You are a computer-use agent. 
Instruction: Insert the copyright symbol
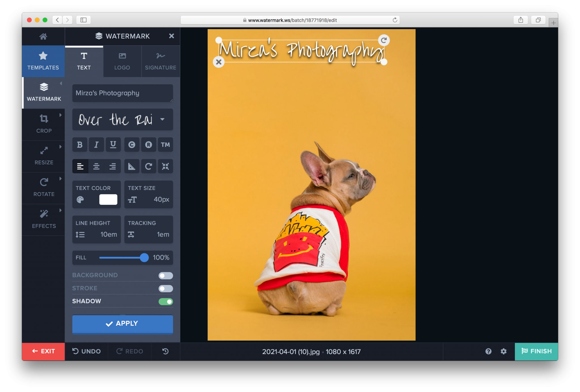coord(132,144)
